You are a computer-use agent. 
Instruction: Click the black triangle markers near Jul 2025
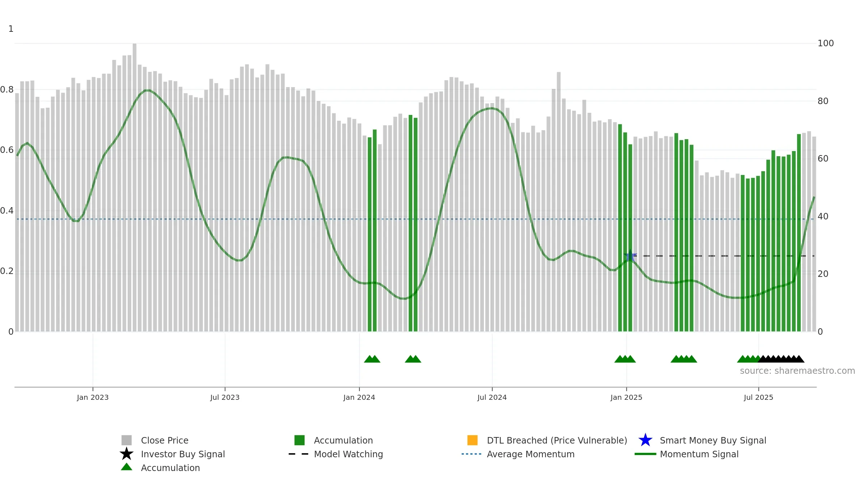pos(781,359)
